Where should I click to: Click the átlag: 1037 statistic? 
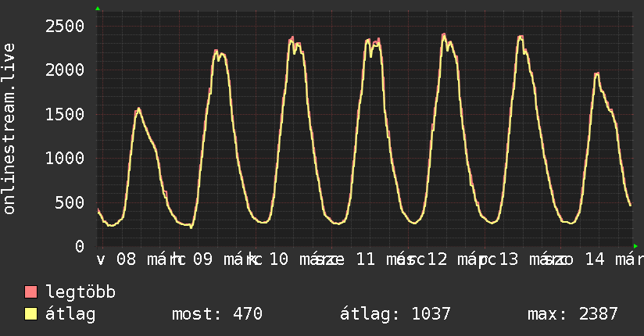[395, 314]
